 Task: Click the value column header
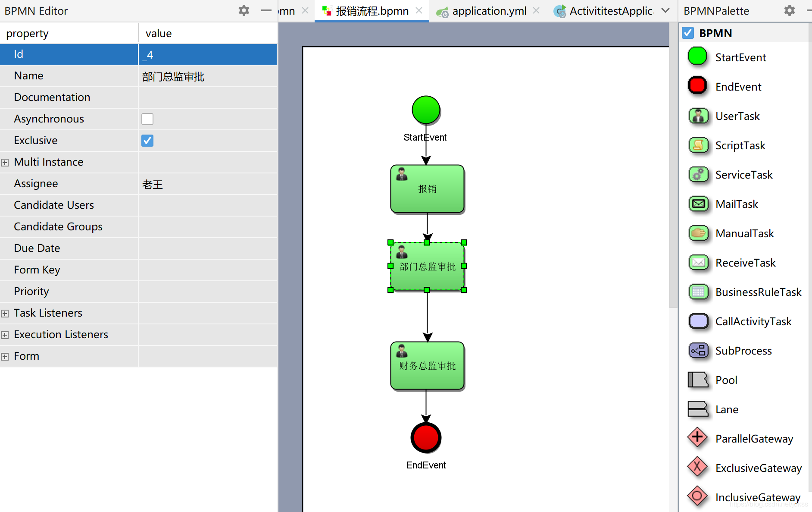point(208,33)
